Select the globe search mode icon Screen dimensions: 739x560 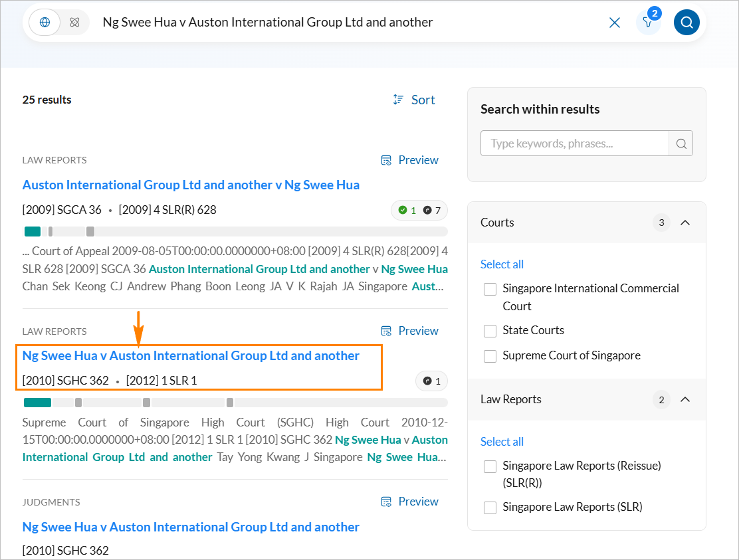45,23
